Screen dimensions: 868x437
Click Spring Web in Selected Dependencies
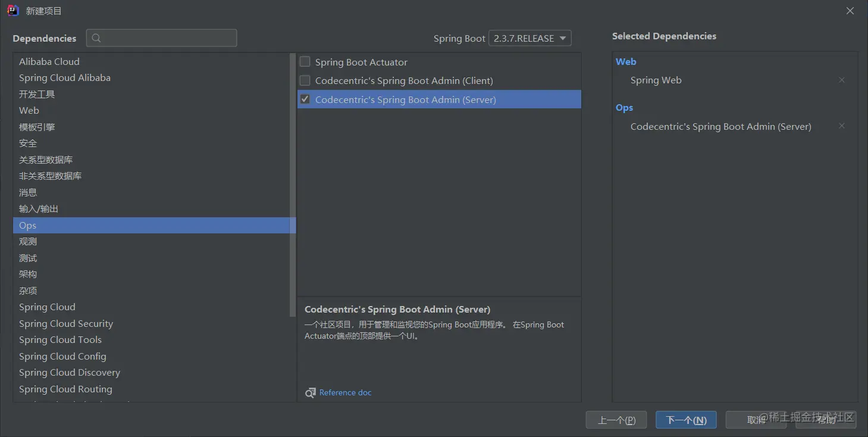(x=656, y=80)
